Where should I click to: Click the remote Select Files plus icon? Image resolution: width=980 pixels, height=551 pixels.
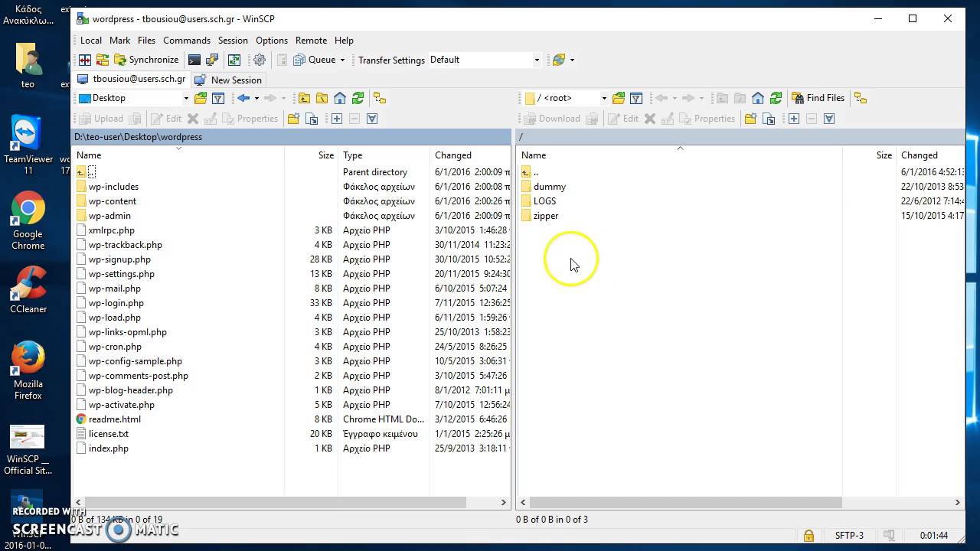794,119
